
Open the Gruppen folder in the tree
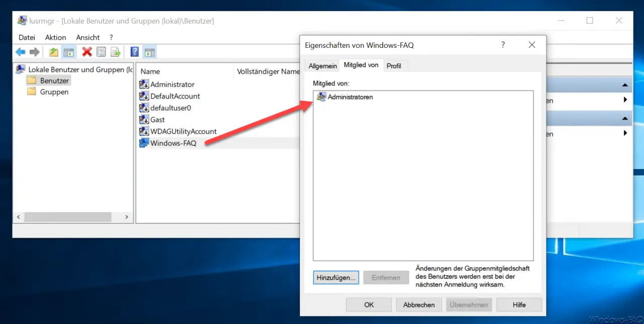[x=48, y=92]
